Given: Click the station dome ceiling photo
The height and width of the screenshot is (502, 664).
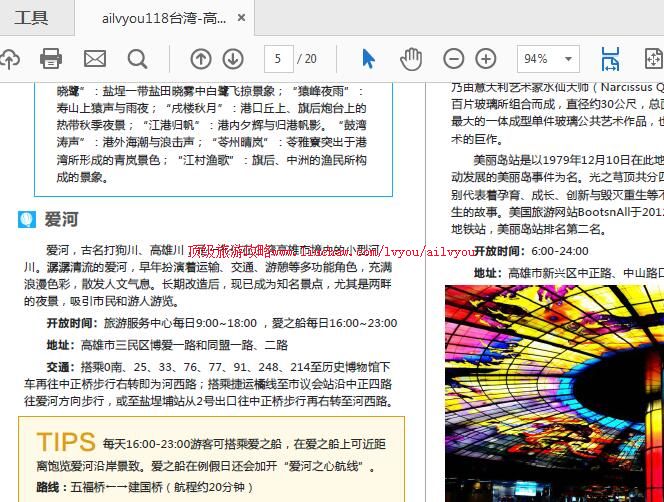Looking at the screenshot, I should [554, 392].
